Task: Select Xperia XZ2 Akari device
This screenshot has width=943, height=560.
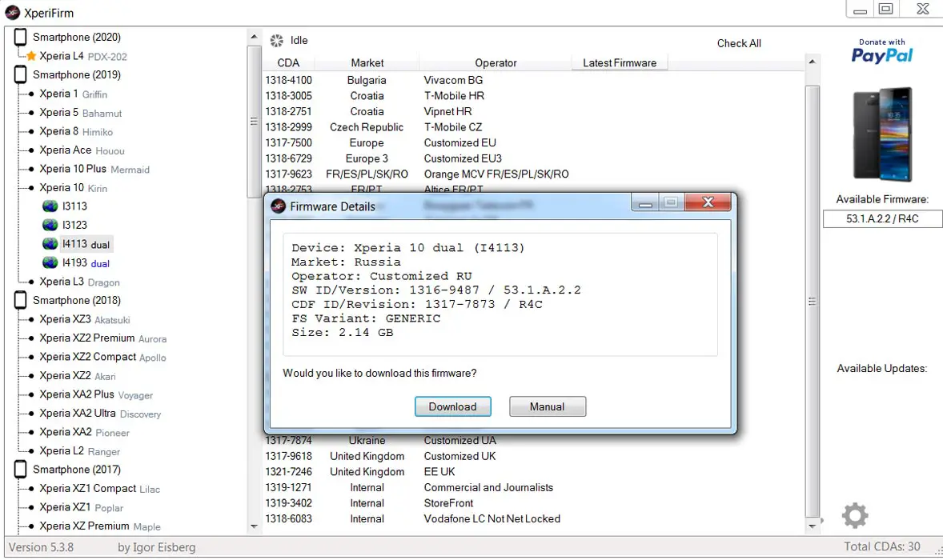Action: click(x=78, y=375)
